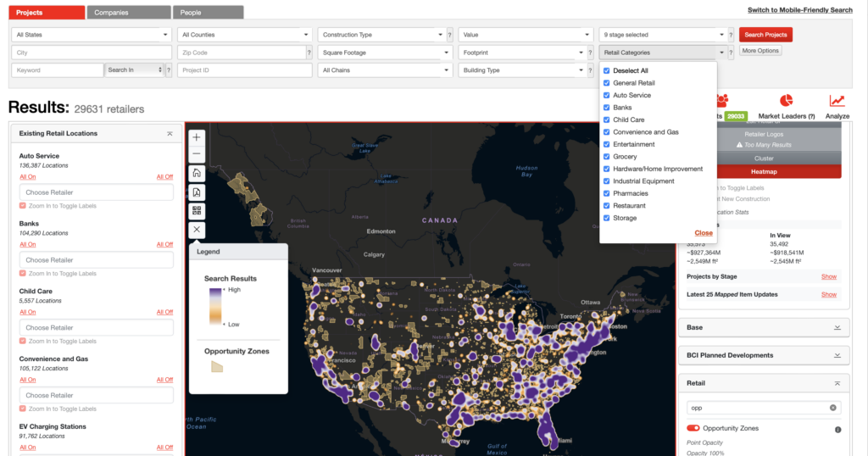868x456 pixels.
Task: Uncheck the Entertainment category
Action: click(x=607, y=144)
